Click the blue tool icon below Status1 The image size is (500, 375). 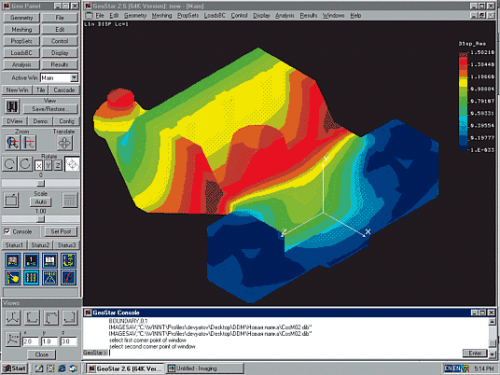13,260
